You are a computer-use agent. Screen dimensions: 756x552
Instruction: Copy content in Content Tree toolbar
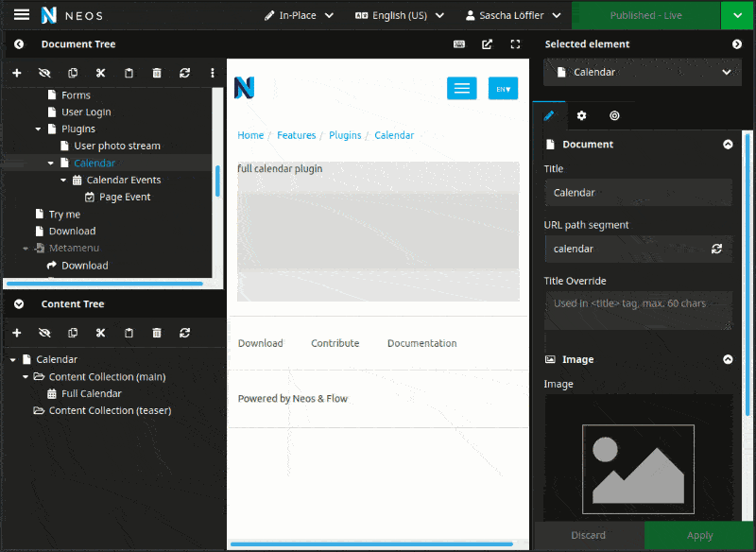click(73, 333)
